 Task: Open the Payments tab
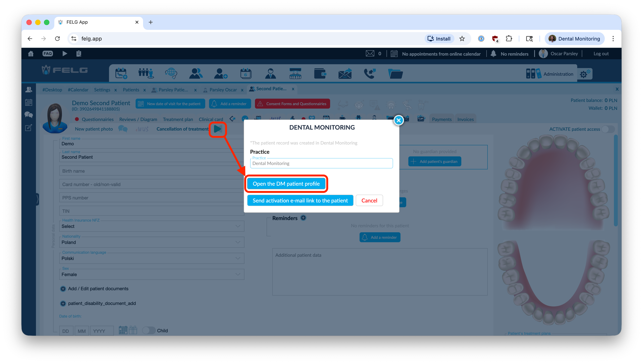(442, 119)
